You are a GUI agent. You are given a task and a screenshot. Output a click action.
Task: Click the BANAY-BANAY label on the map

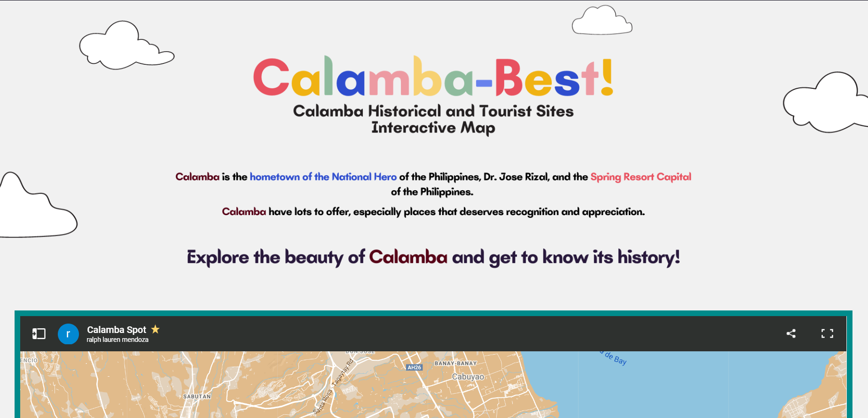455,363
